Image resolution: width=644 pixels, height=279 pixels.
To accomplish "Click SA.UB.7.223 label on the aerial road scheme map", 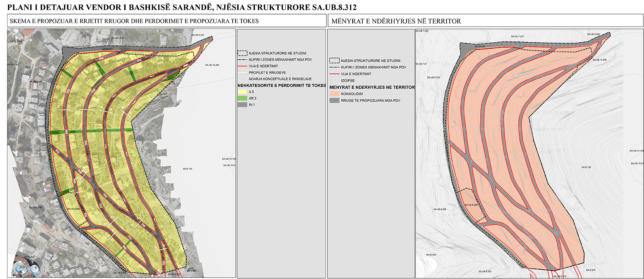I will [x=117, y=38].
